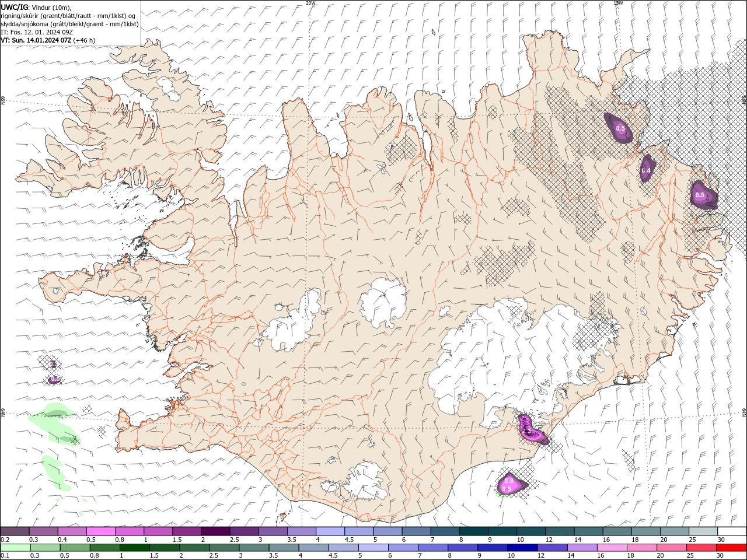
Task: Click the Mýrdalsjökull glacier near south coast
Action: 366,481
